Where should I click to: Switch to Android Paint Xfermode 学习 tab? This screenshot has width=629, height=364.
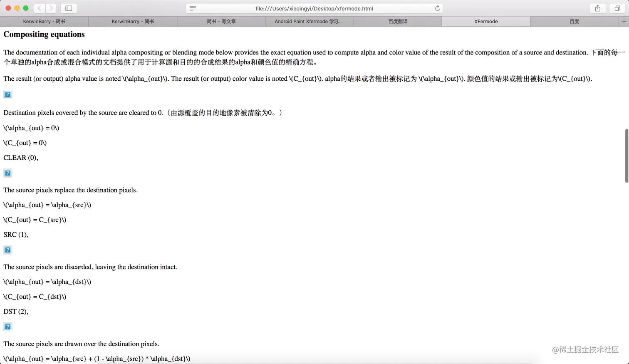(x=310, y=21)
